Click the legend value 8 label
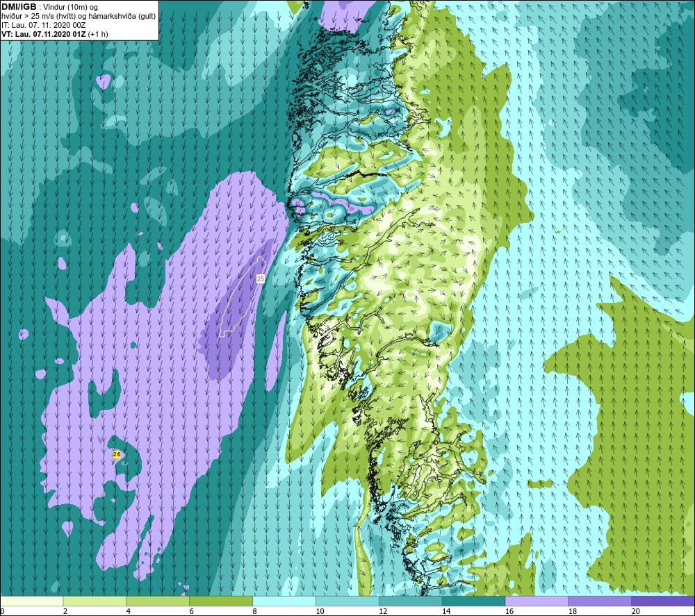Image resolution: width=695 pixels, height=616 pixels. 255,611
